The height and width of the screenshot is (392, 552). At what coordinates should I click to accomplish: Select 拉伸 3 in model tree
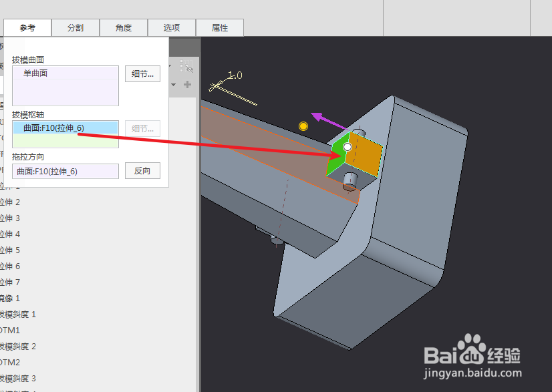tap(10, 218)
